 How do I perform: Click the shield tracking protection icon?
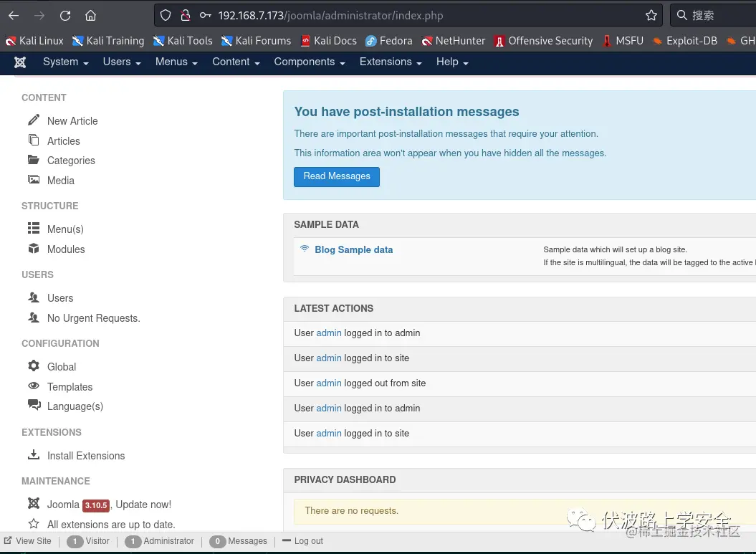coord(166,16)
